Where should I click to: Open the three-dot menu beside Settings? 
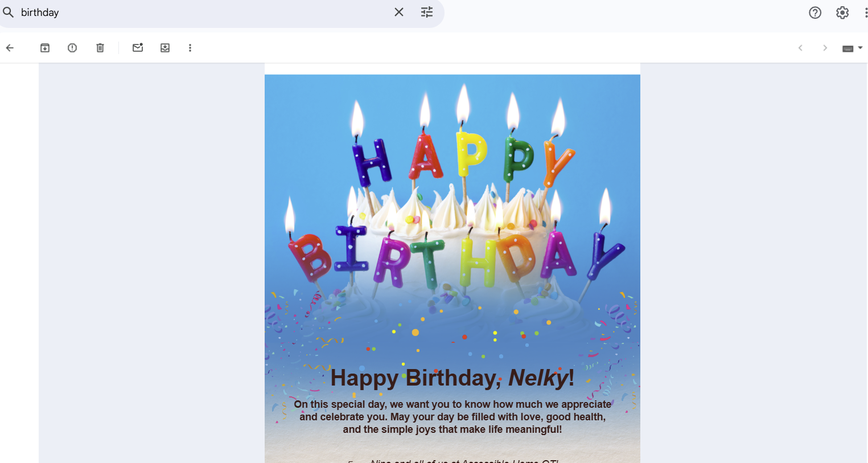pyautogui.click(x=866, y=13)
